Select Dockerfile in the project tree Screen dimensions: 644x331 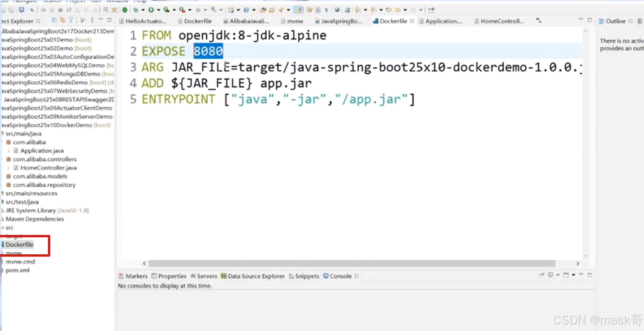(19, 245)
